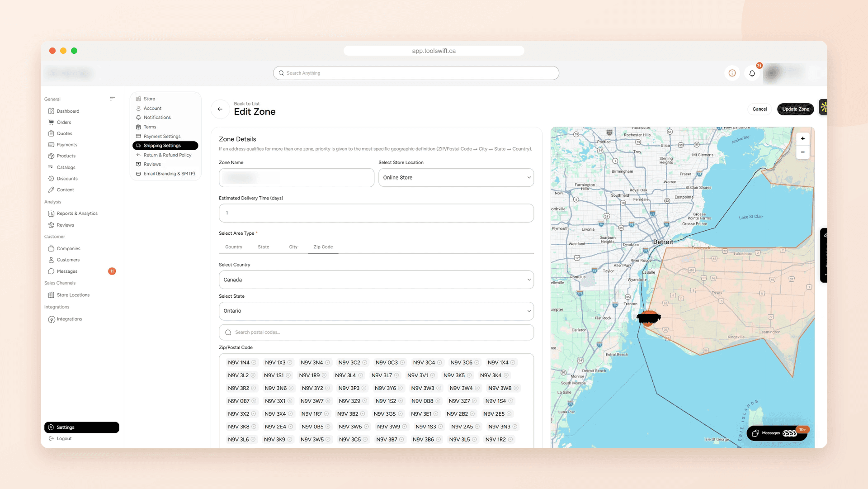The image size is (868, 489).
Task: Go to Content page
Action: (x=65, y=190)
